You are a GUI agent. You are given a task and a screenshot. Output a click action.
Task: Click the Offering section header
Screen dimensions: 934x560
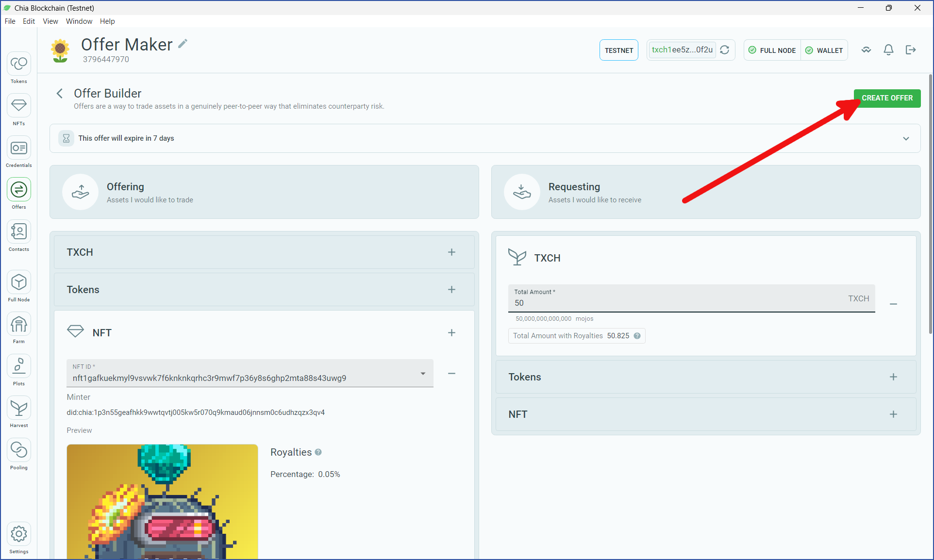click(x=264, y=192)
